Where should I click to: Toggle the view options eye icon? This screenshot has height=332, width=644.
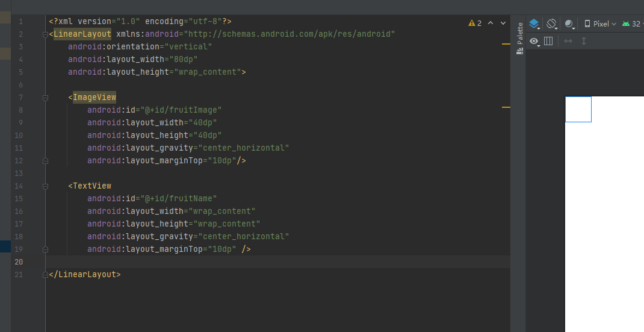[x=534, y=41]
